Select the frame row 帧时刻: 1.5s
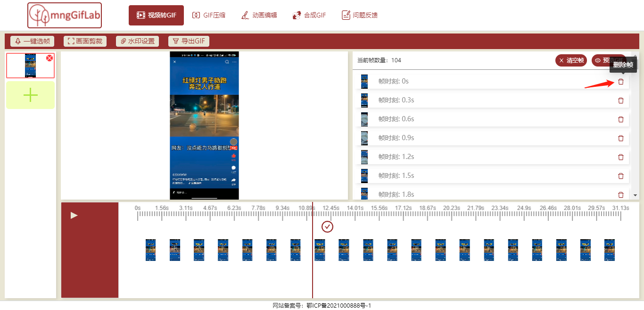644x310 pixels. 493,176
